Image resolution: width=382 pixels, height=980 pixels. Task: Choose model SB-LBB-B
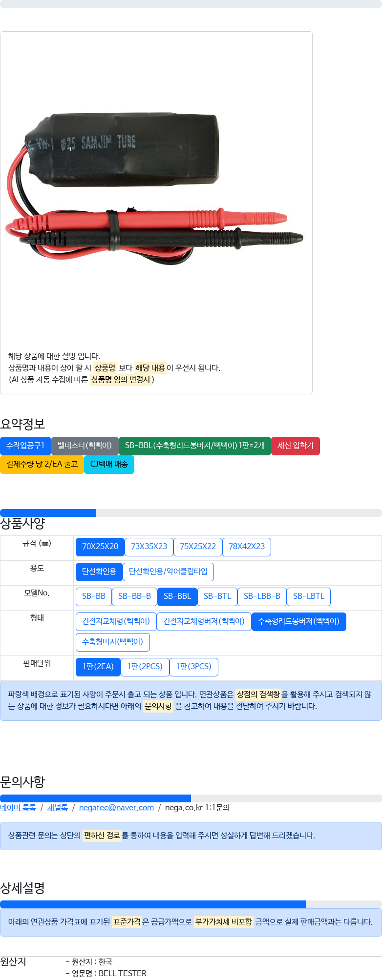[x=262, y=596]
